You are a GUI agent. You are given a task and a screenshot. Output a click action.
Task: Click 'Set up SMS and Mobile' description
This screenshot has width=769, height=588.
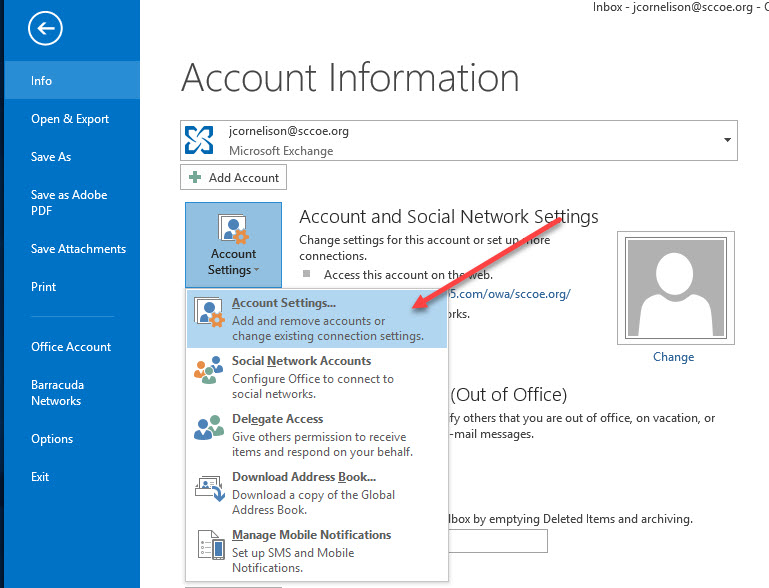(x=293, y=552)
